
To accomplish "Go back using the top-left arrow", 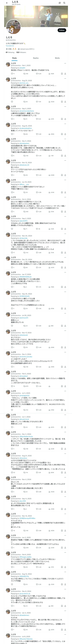I will point(7,3).
